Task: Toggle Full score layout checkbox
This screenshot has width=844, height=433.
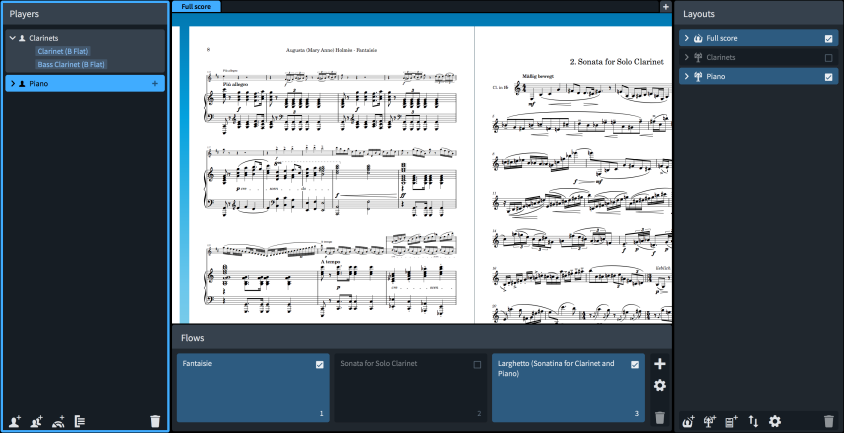Action: (x=828, y=39)
